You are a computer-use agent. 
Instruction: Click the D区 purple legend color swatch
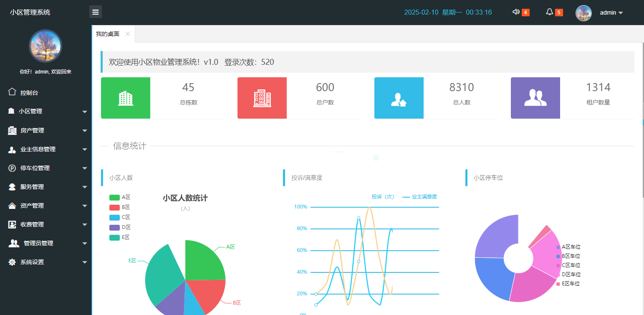[114, 228]
